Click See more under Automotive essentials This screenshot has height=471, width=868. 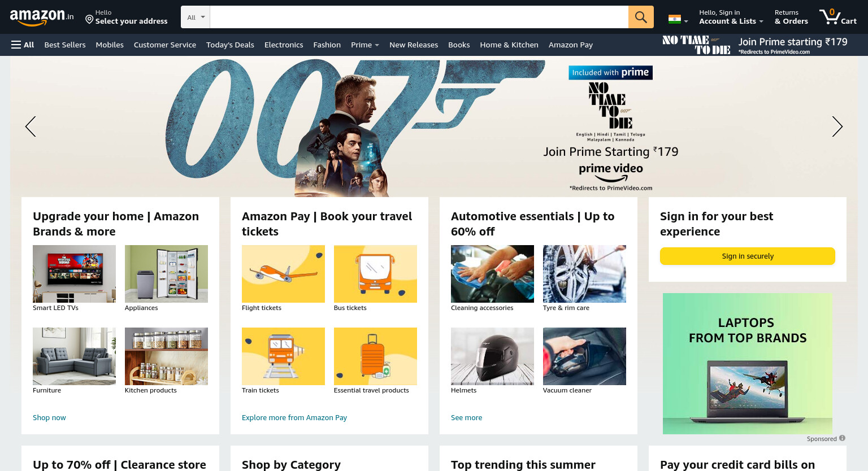(467, 417)
